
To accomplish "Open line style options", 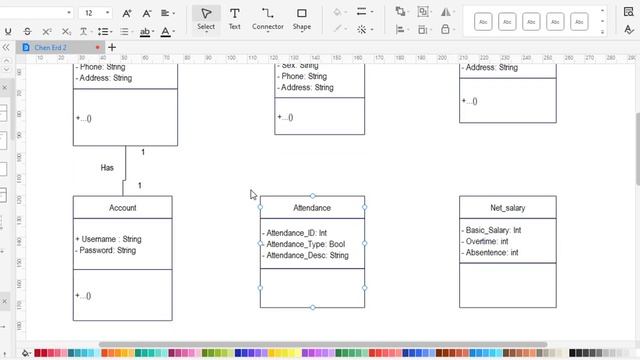I will 364,12.
